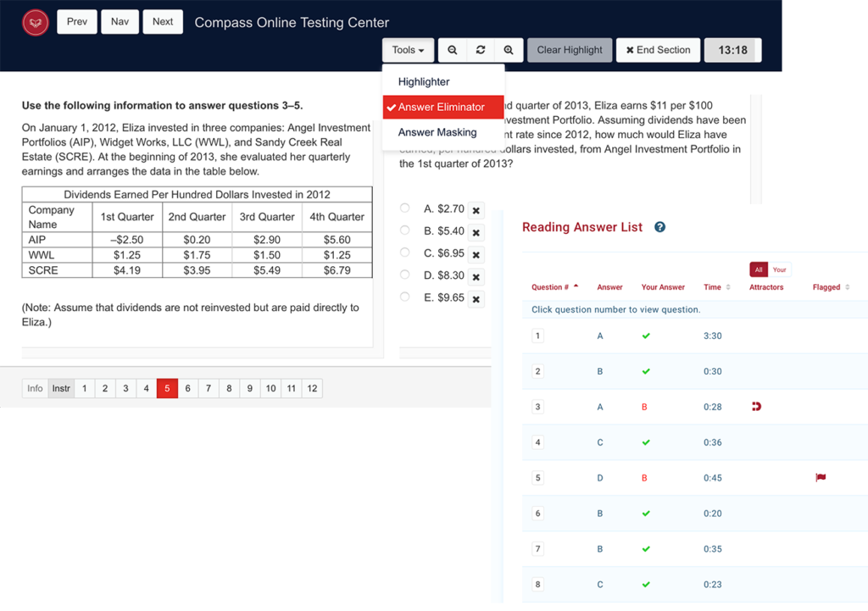Select the radio button for answer C. $6.95
Image resolution: width=868 pixels, height=611 pixels.
point(404,251)
